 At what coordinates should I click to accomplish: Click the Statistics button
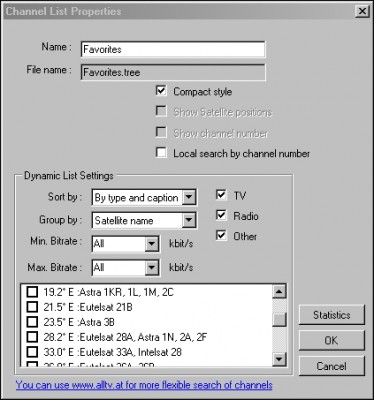332,315
